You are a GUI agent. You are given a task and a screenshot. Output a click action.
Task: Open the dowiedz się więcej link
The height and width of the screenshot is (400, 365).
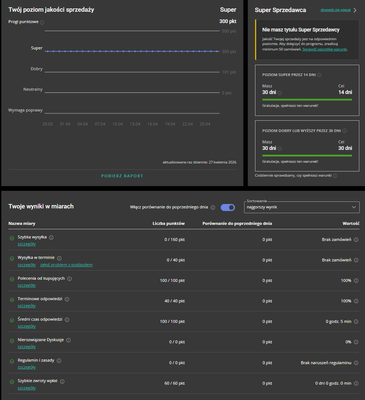coord(335,10)
